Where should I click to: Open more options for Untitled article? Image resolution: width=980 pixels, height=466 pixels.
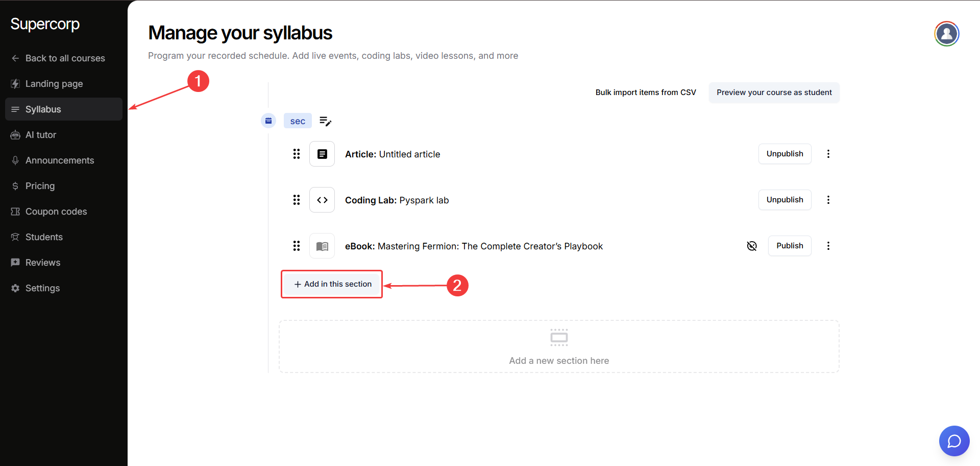(828, 154)
